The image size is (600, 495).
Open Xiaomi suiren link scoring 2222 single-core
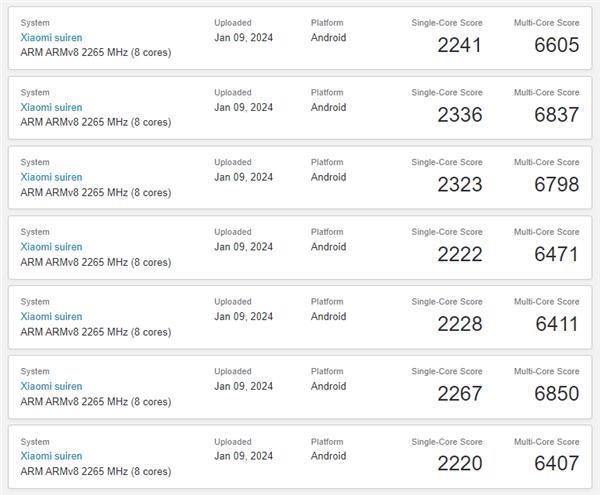(x=51, y=247)
